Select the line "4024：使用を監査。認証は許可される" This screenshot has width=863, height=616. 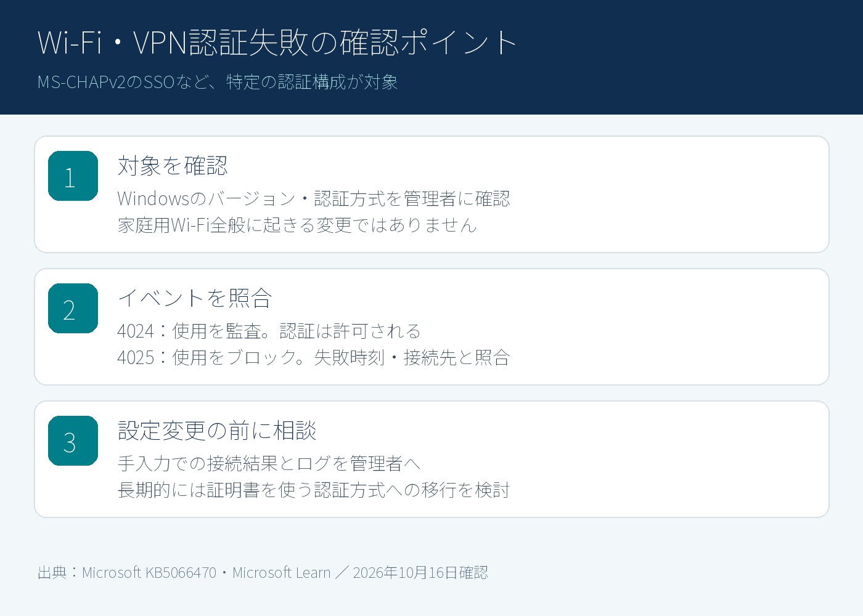(269, 331)
